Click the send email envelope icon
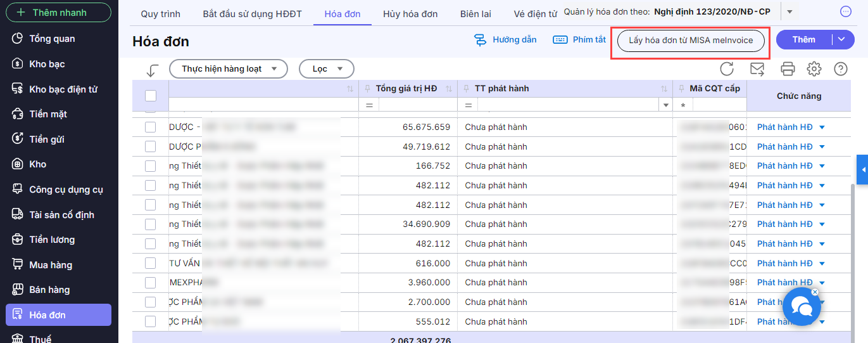This screenshot has width=868, height=343. coord(757,68)
